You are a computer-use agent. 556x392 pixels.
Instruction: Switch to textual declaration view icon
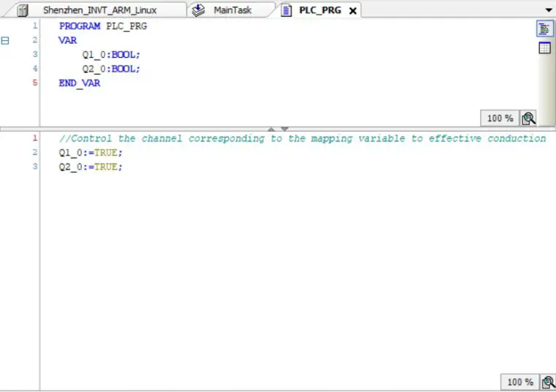544,28
